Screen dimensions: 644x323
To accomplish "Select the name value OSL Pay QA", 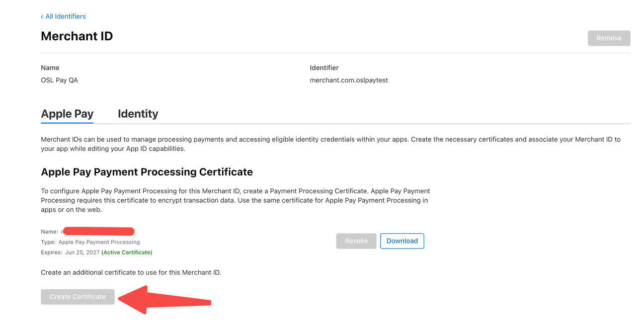I will click(x=59, y=80).
